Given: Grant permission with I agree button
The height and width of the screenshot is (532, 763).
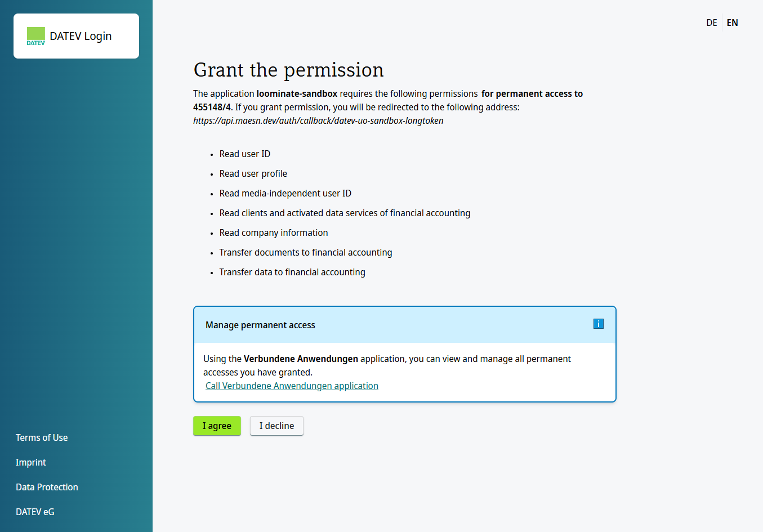Looking at the screenshot, I should pyautogui.click(x=217, y=426).
